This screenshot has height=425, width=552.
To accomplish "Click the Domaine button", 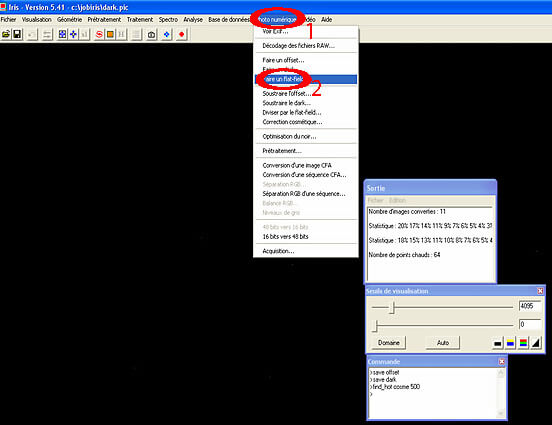I will [389, 343].
